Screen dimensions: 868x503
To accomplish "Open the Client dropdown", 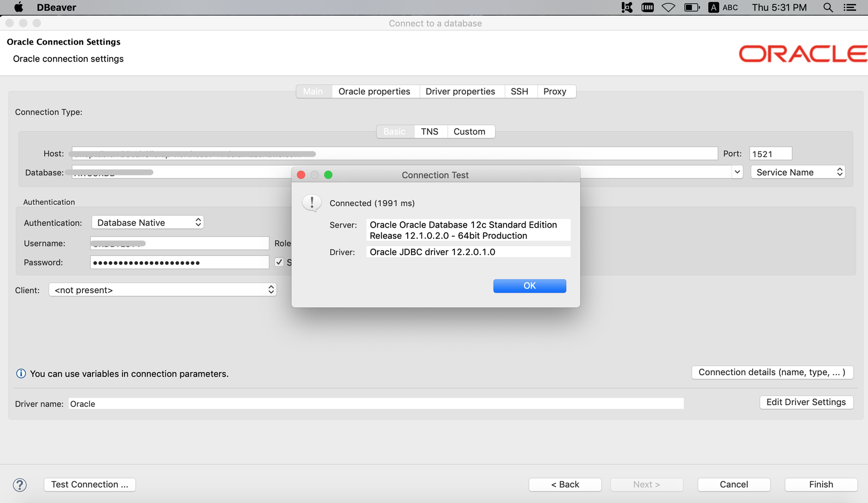I will (163, 290).
